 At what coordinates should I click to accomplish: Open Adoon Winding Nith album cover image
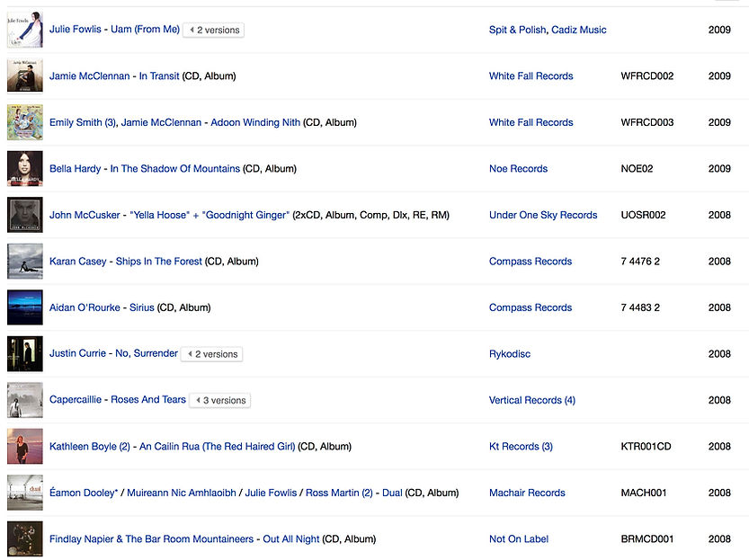[24, 122]
